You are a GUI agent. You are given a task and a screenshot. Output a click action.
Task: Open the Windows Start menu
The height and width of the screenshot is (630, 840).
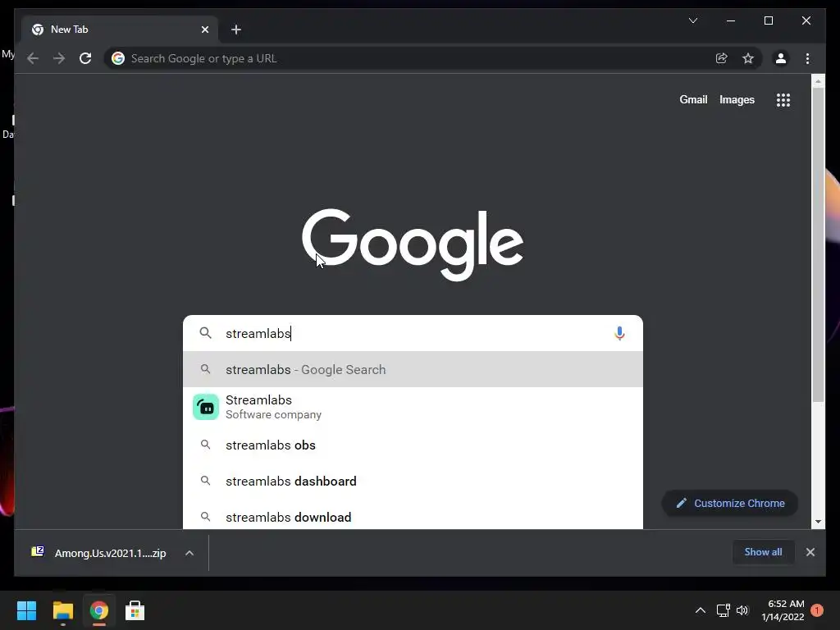[26, 610]
